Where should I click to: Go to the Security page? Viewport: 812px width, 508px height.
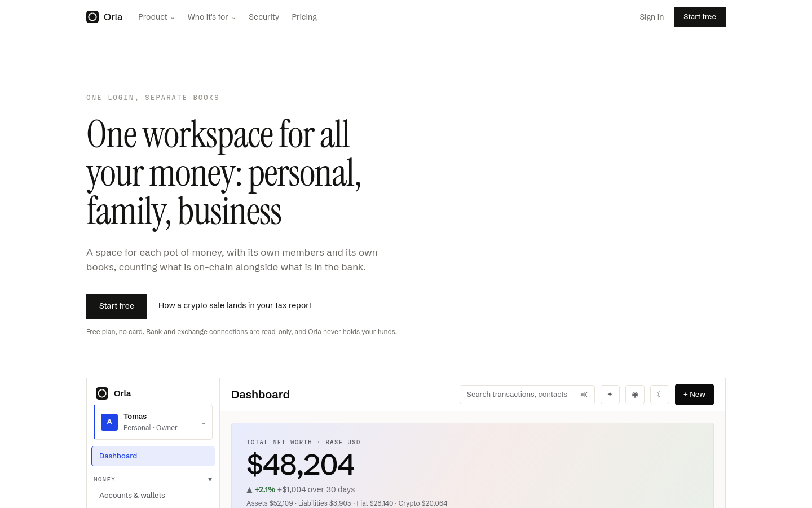tap(264, 17)
